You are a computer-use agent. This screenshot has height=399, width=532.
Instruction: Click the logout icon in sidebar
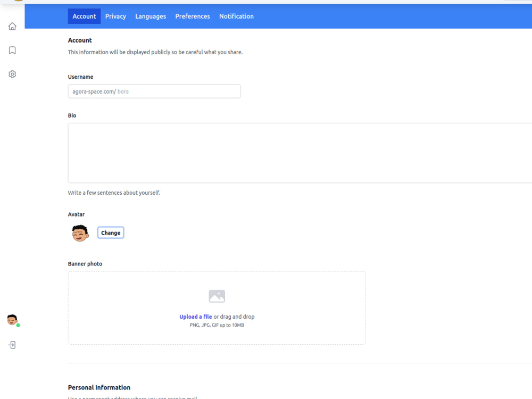(x=12, y=345)
